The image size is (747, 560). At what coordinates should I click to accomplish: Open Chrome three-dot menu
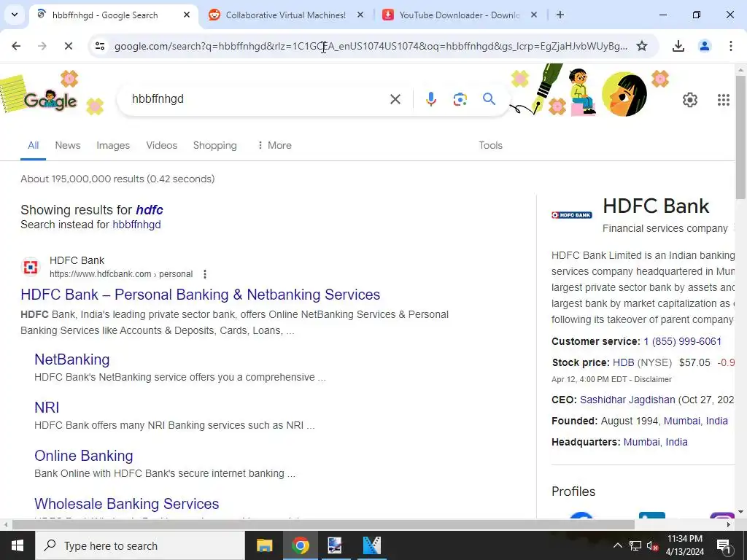[x=731, y=46]
